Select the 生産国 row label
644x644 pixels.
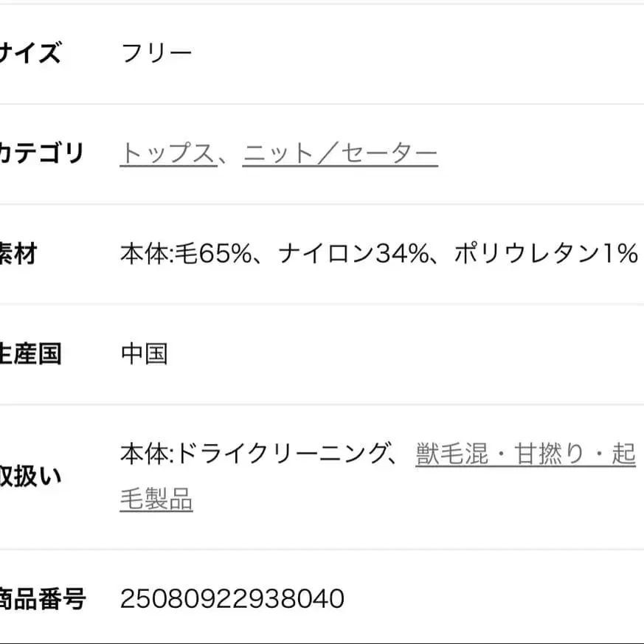click(x=30, y=354)
